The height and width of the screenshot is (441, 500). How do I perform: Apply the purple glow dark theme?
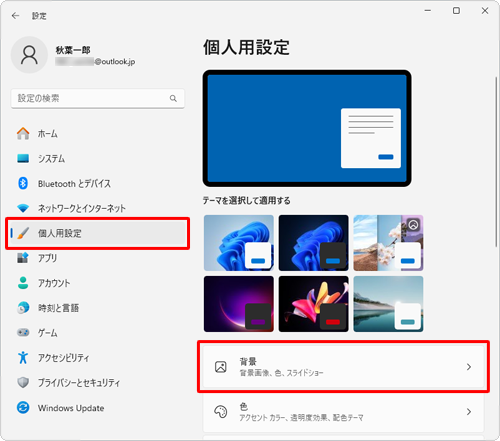pos(239,304)
